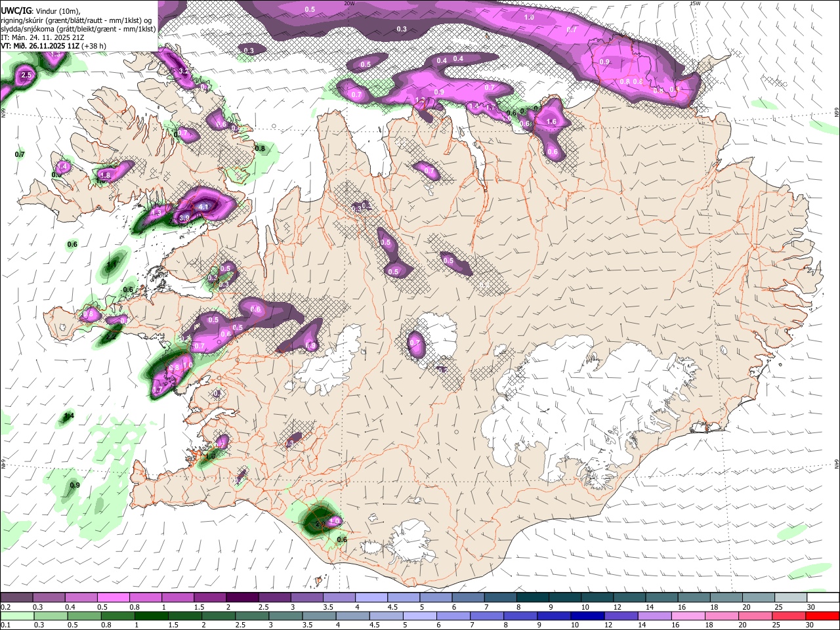Pick the darkest green 1–1.5 swatch in lower legend
840x630 pixels.
pos(153,616)
